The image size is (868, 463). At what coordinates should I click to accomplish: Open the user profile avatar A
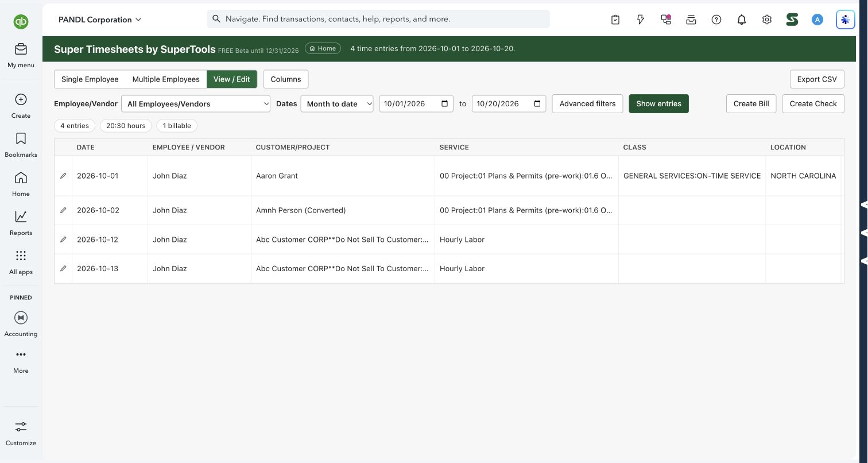pos(817,20)
